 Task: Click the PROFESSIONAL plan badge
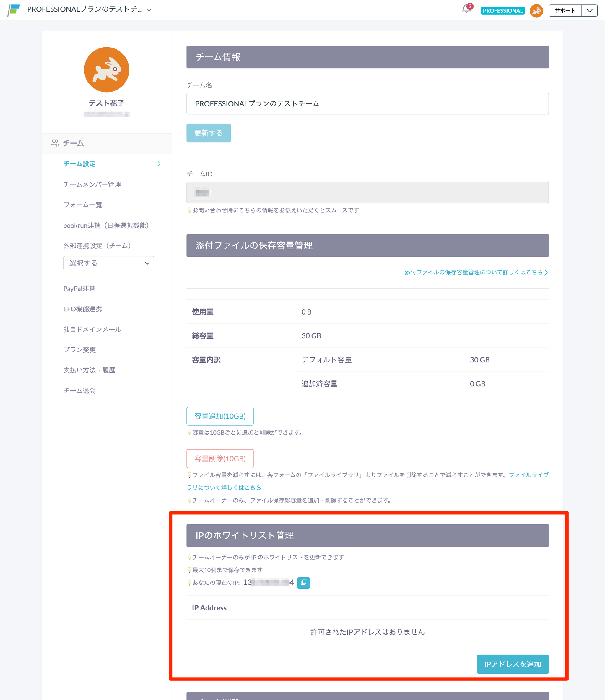click(502, 11)
